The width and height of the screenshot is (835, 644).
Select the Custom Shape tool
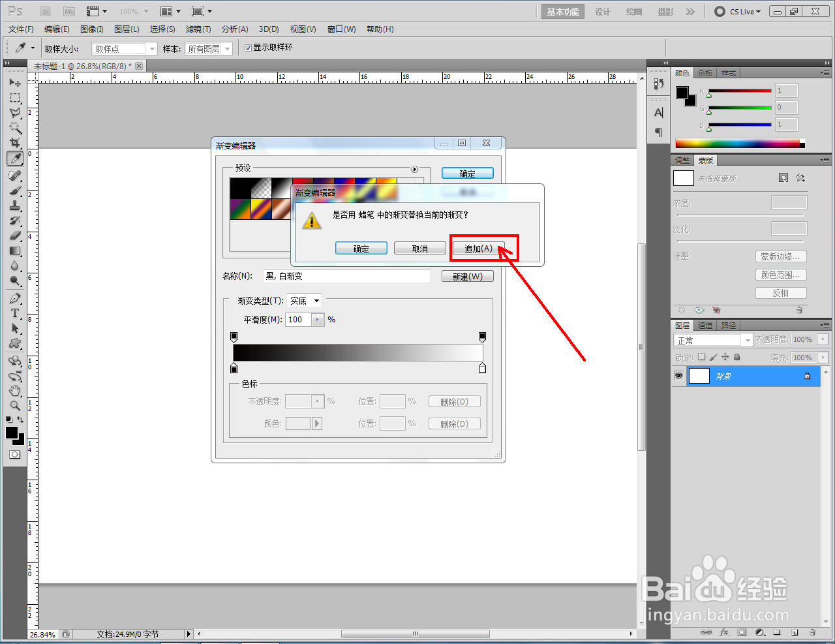coord(15,343)
